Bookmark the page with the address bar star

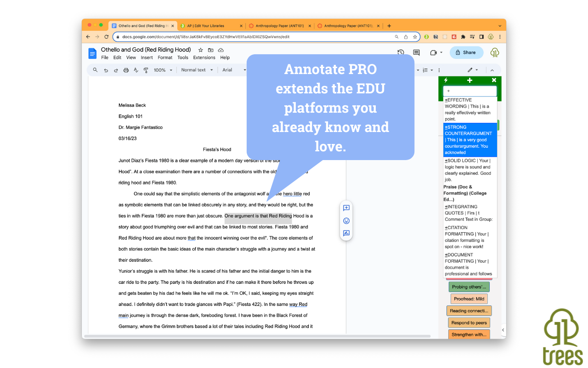pos(415,37)
